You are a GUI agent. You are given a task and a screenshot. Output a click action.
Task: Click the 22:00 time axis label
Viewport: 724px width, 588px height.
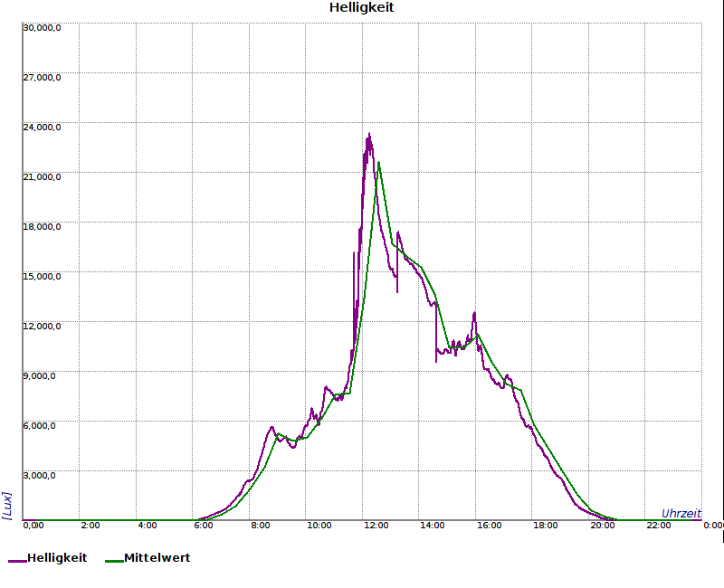click(659, 526)
